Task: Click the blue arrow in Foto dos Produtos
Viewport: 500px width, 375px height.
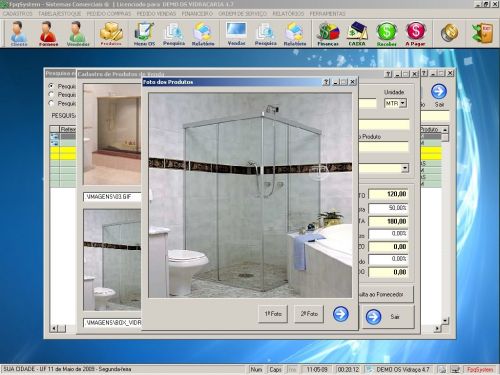Action: (x=341, y=314)
